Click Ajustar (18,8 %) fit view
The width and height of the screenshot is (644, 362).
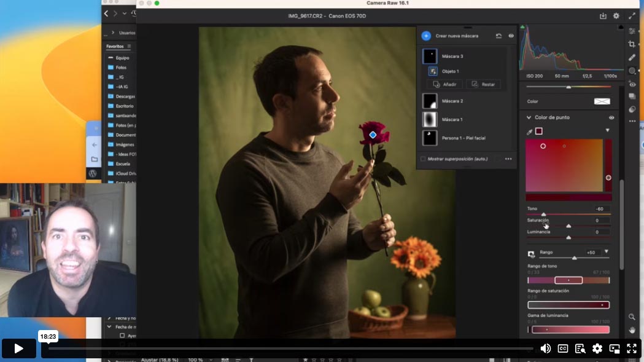click(x=160, y=360)
